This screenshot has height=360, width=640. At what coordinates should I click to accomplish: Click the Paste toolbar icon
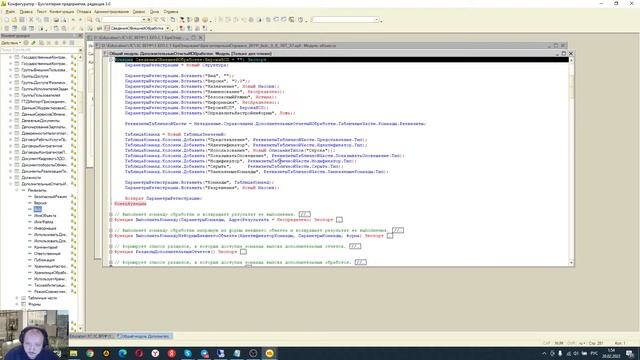pyautogui.click(x=47, y=20)
